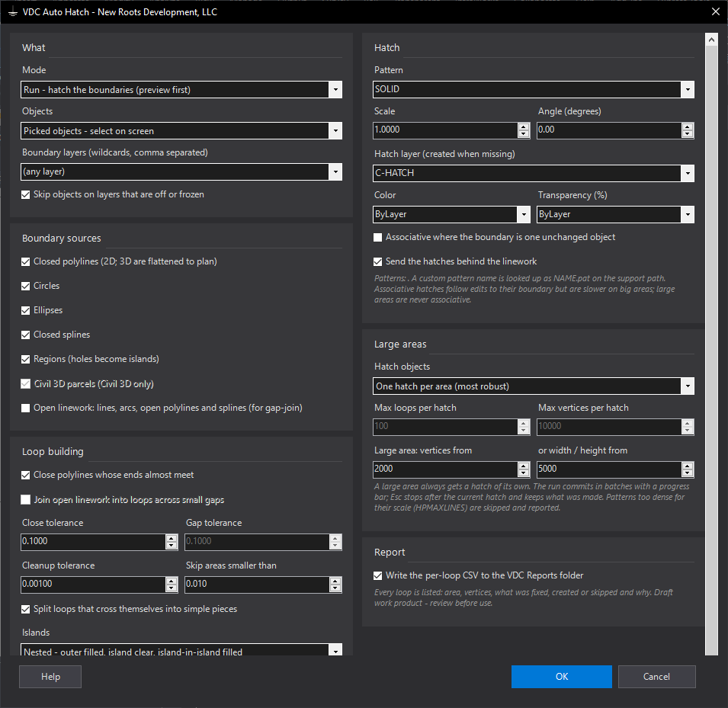Decrease Angle with down spinner

(688, 134)
